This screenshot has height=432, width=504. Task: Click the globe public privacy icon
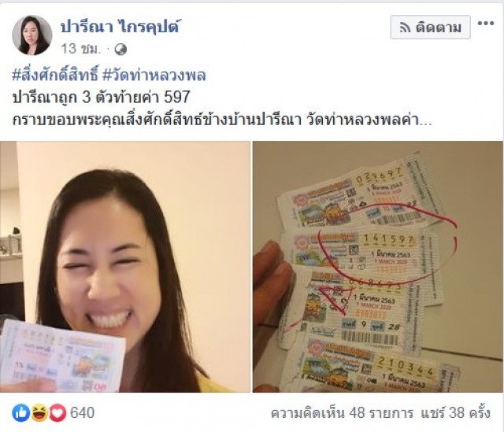[x=120, y=50]
